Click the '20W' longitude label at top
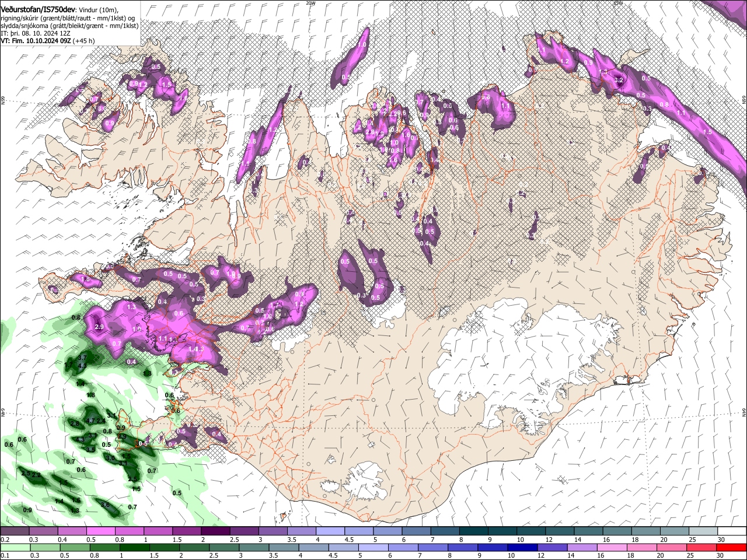Screen dimensions: 747x560 pyautogui.click(x=310, y=3)
